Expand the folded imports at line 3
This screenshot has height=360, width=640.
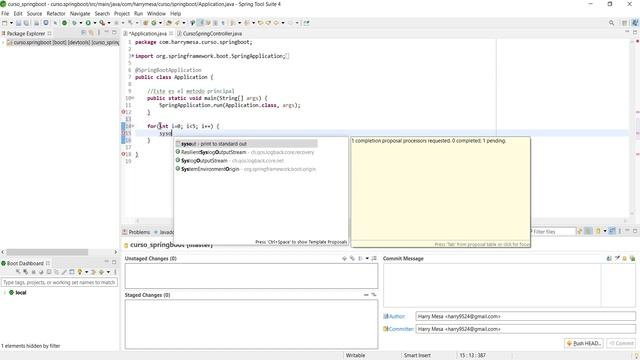(x=132, y=56)
